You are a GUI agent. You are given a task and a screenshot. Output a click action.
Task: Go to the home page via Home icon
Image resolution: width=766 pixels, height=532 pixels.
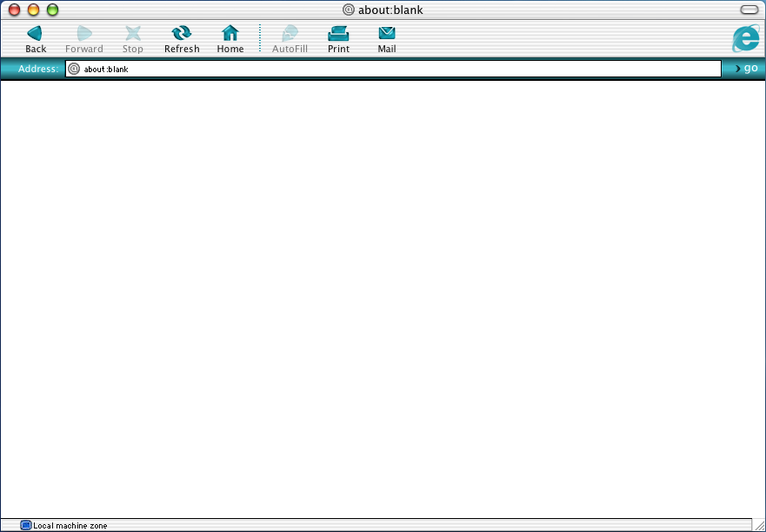tap(230, 34)
